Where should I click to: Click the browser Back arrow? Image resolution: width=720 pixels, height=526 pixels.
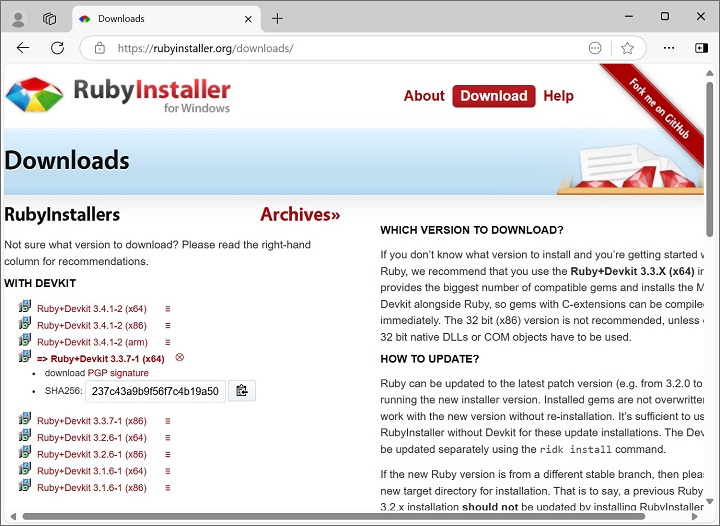(22, 48)
